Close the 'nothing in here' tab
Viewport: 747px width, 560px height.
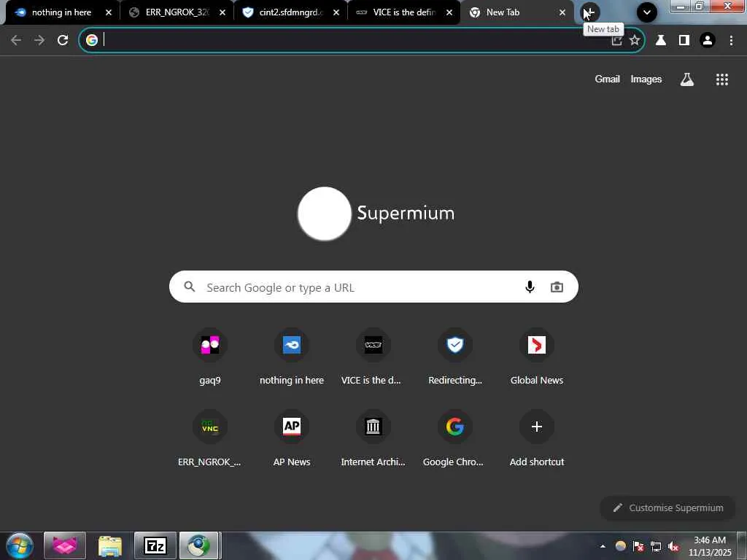tap(108, 13)
